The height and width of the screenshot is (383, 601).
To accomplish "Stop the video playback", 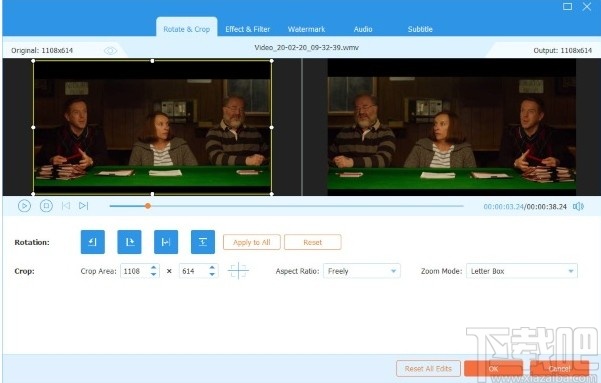I will click(46, 206).
